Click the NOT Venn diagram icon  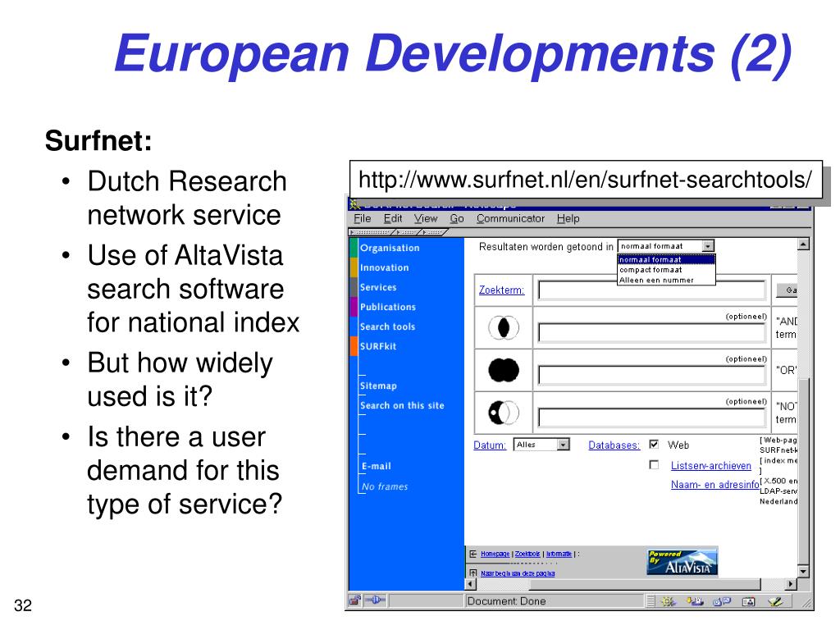[x=504, y=413]
